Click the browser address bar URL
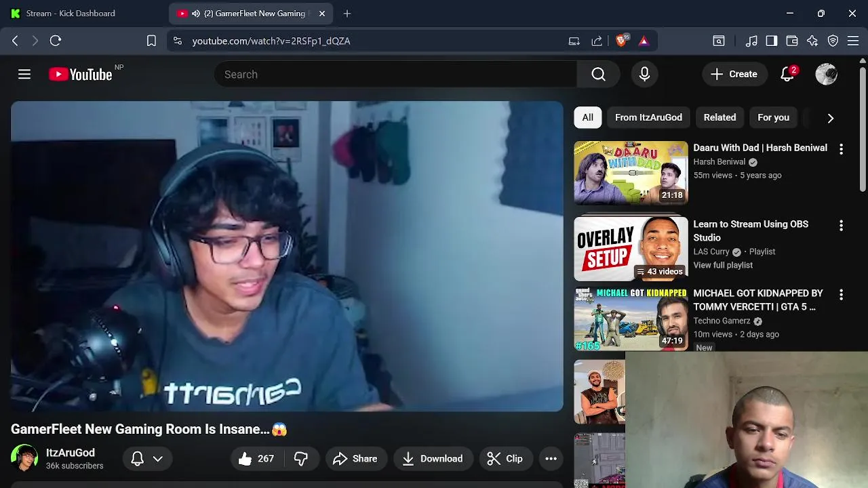Viewport: 868px width, 488px height. [x=271, y=41]
